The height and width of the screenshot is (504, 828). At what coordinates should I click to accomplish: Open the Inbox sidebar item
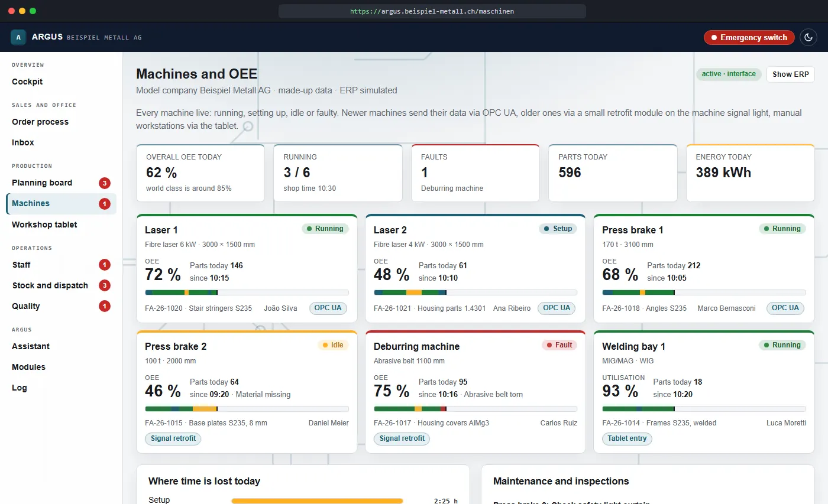tap(23, 142)
